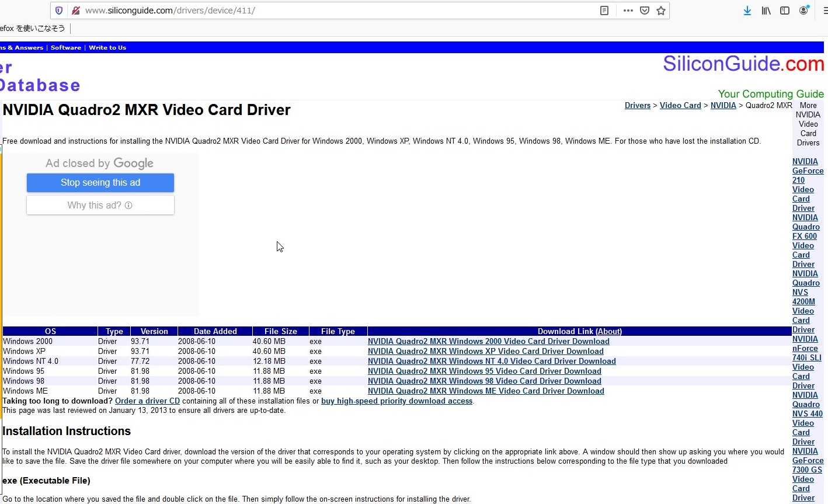Open the Write to Us menu link
The height and width of the screenshot is (504, 828).
pyautogui.click(x=107, y=48)
